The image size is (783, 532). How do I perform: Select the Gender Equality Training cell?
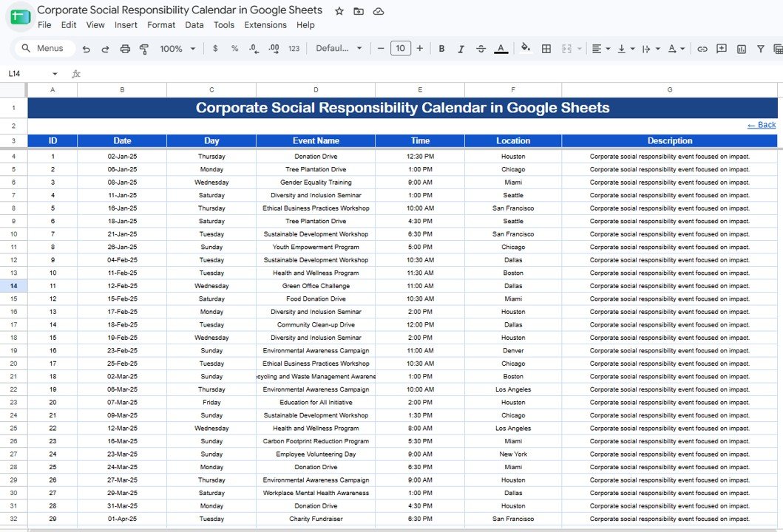(x=316, y=183)
